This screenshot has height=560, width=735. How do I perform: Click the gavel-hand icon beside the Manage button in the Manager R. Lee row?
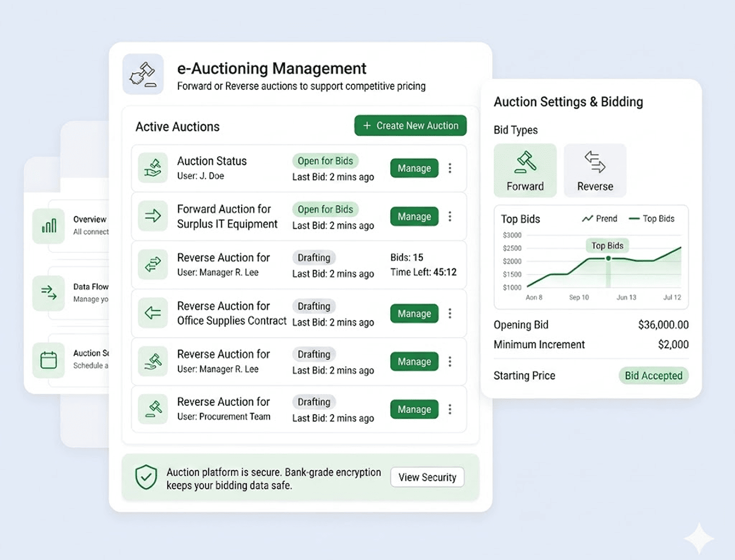[153, 361]
